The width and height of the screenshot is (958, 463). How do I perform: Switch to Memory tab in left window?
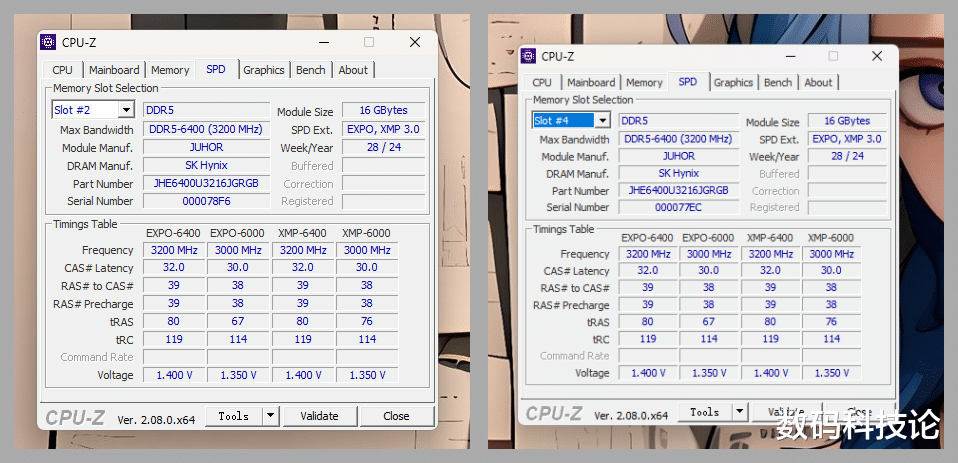pyautogui.click(x=170, y=70)
